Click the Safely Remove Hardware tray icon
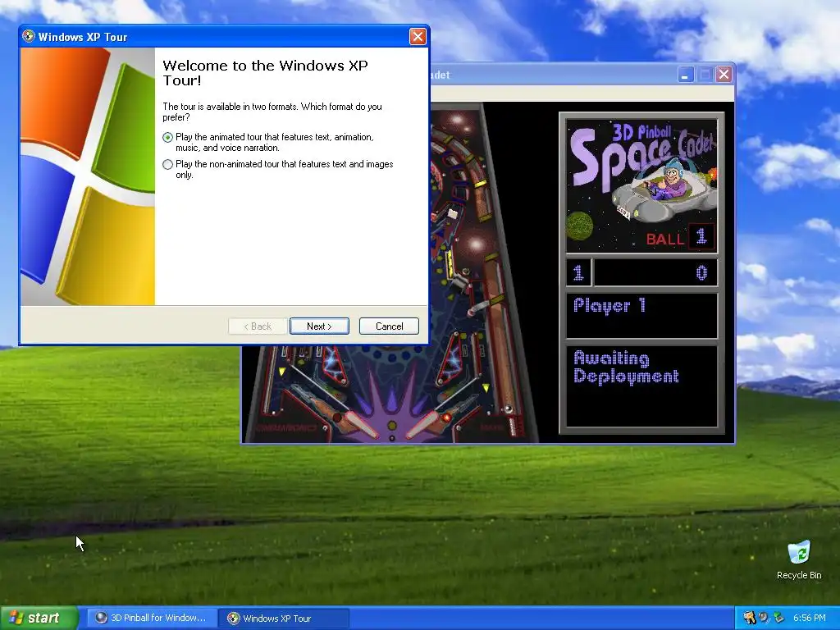This screenshot has height=630, width=840. [x=778, y=618]
